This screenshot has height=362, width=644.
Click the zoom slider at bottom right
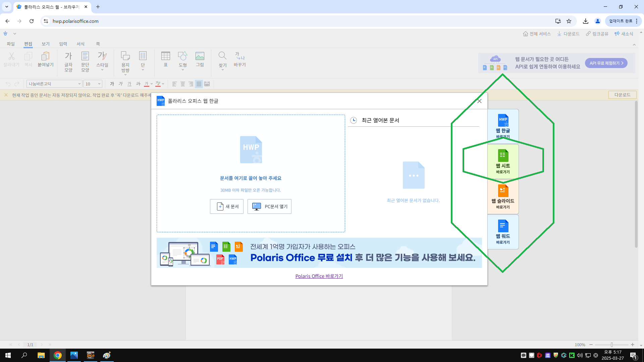[x=612, y=345]
